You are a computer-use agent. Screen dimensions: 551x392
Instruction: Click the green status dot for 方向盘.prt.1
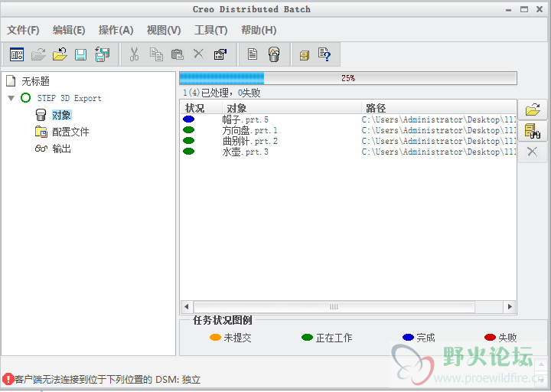[189, 129]
